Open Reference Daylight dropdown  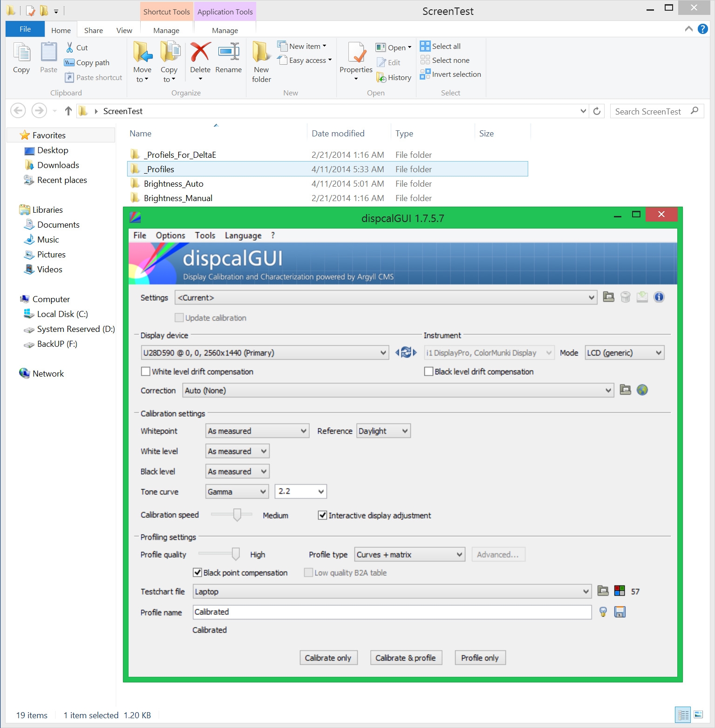383,431
